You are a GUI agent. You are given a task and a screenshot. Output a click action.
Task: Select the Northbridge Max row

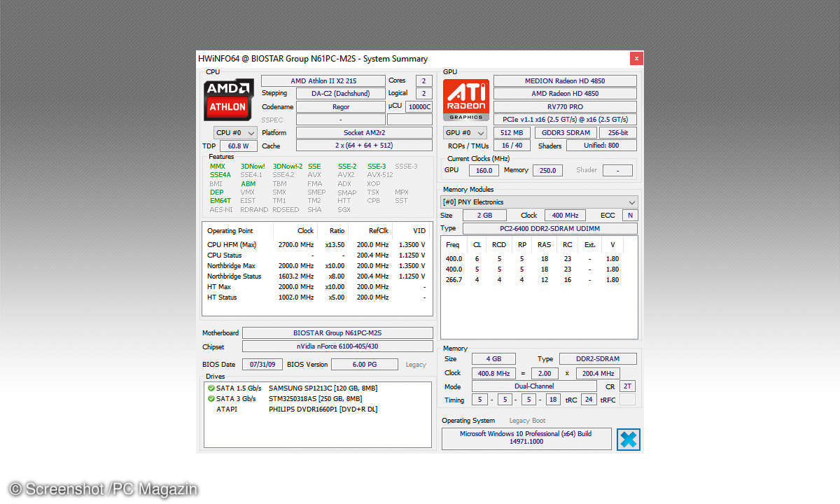coord(317,266)
